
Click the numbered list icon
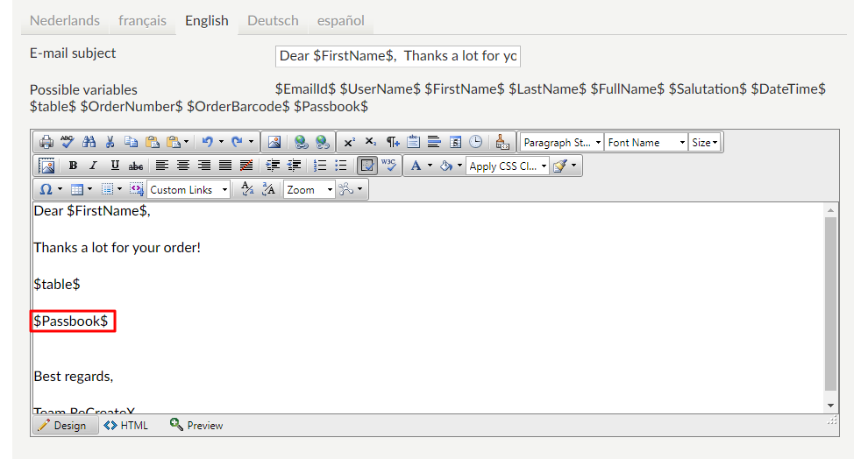[320, 166]
